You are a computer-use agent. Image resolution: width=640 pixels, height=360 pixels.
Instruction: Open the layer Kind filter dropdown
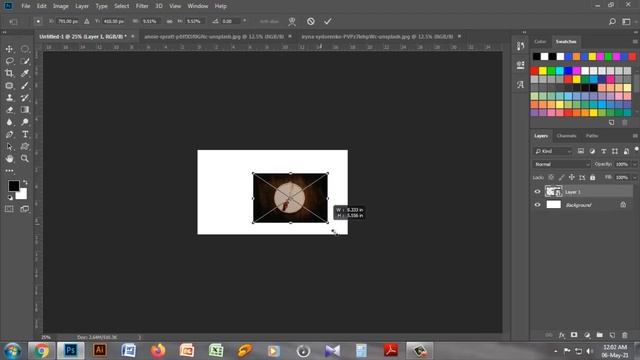coord(553,151)
